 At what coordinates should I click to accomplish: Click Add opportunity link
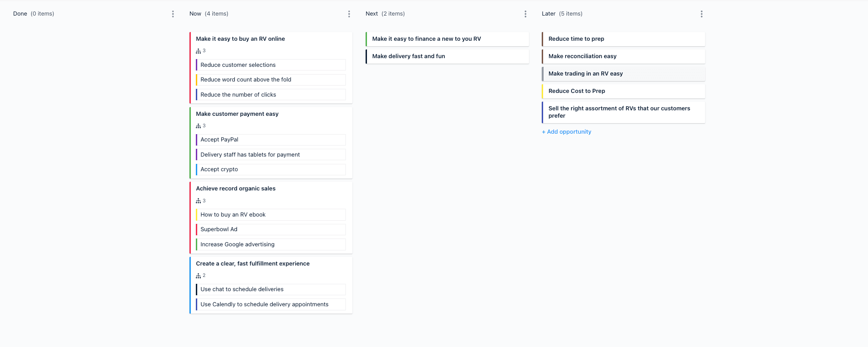click(566, 132)
